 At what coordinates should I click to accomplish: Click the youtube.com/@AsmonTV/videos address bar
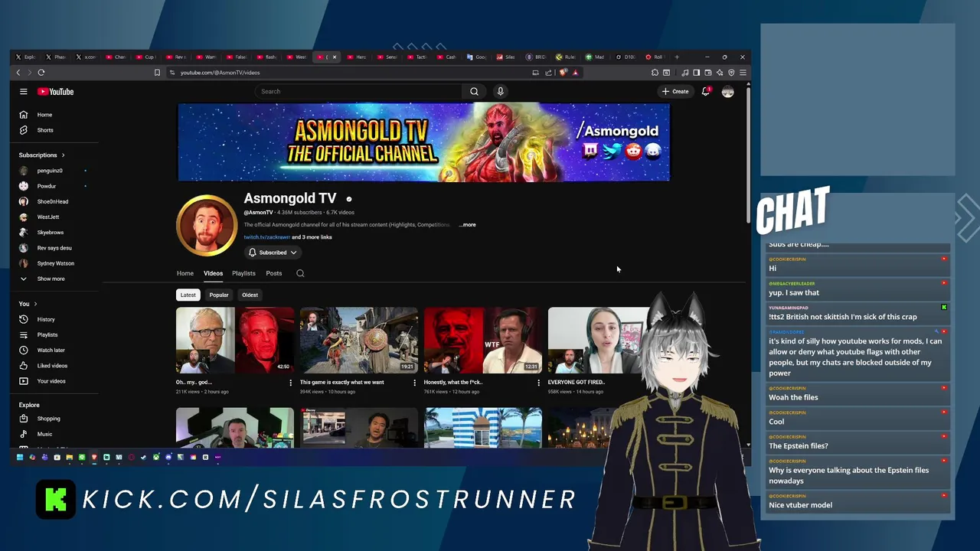point(220,73)
